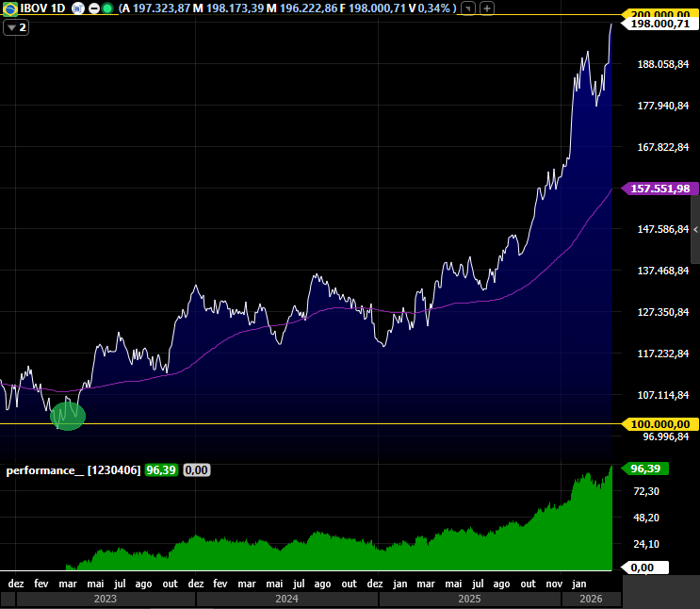Image resolution: width=700 pixels, height=609 pixels.
Task: Click the Brazil flag icon next to IBOV
Action: coord(9,8)
